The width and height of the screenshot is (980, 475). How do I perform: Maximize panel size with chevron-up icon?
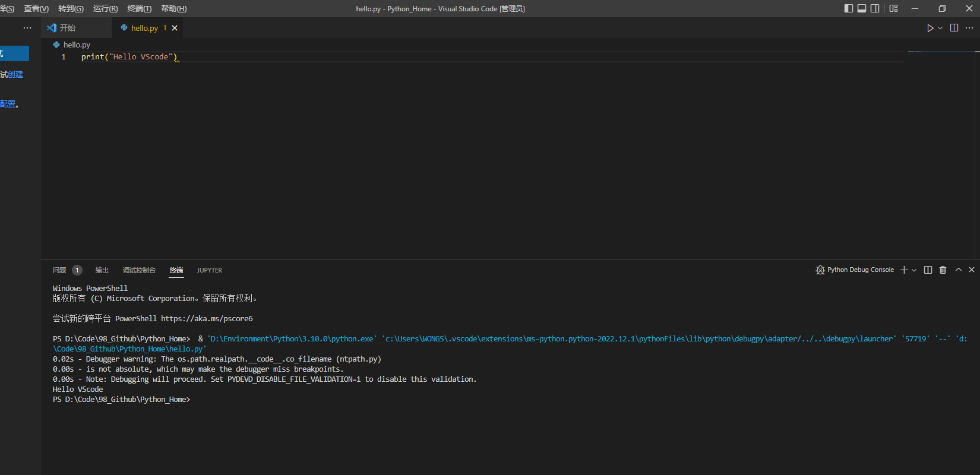pos(958,270)
